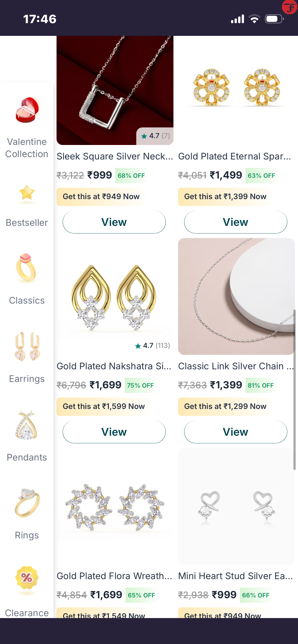Click the product list scrollbar
The height and width of the screenshot is (644, 298).
(x=294, y=389)
